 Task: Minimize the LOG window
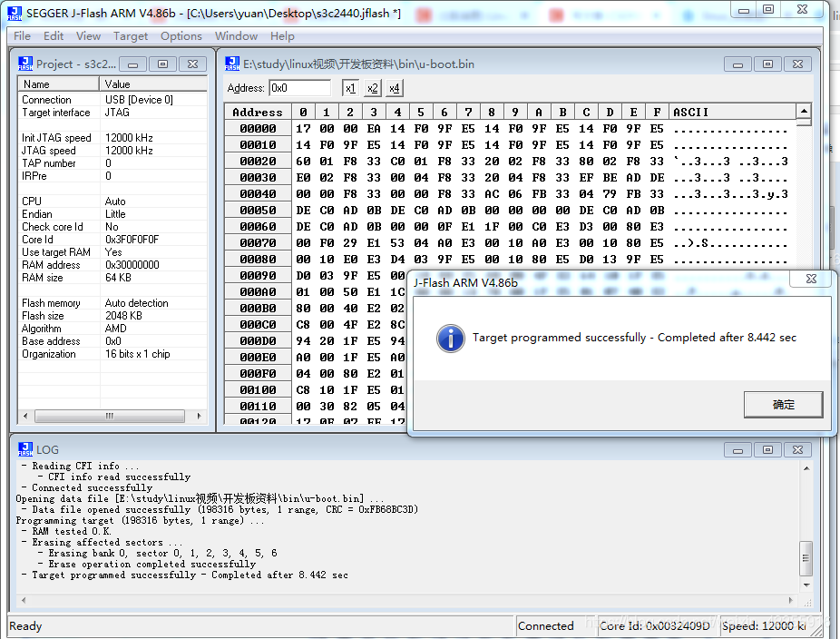[737, 450]
